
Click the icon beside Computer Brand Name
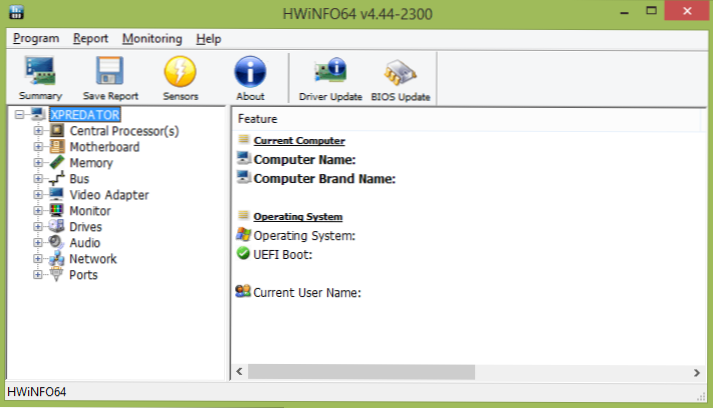click(244, 177)
